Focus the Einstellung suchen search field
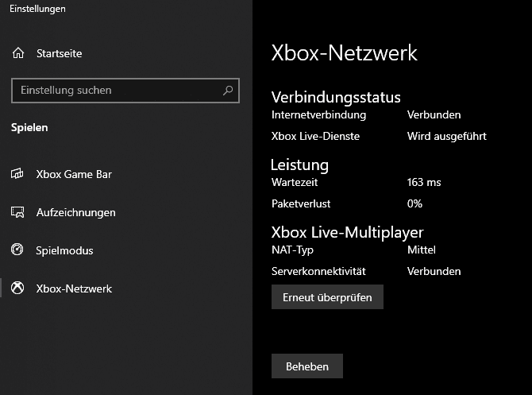Image resolution: width=532 pixels, height=395 pixels. point(125,91)
